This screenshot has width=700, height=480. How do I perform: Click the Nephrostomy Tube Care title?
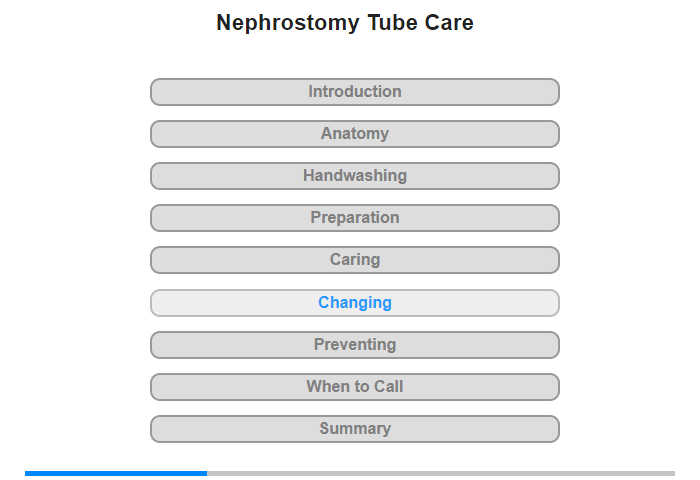[x=345, y=22]
